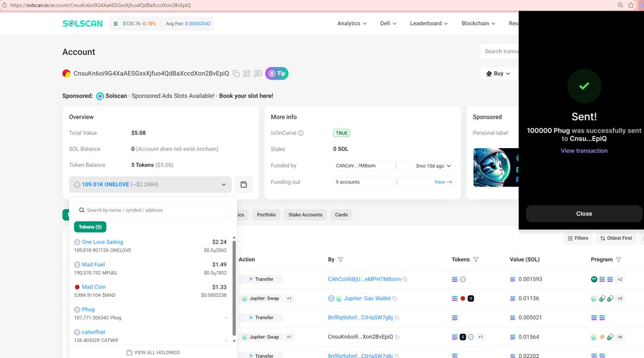
Task: Collapse the 109.01K ONELOVE token dropdown
Action: tap(150, 185)
